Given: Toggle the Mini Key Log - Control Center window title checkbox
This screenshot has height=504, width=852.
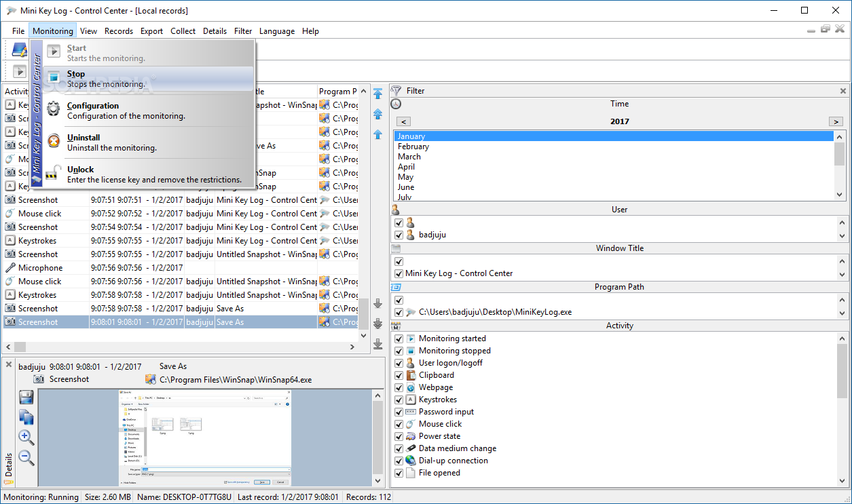Looking at the screenshot, I should (399, 273).
